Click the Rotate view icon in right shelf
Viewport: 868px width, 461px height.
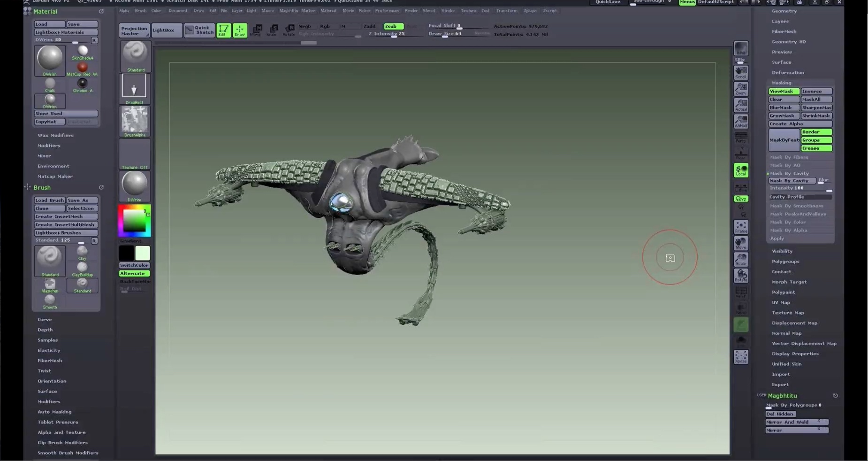pyautogui.click(x=741, y=276)
